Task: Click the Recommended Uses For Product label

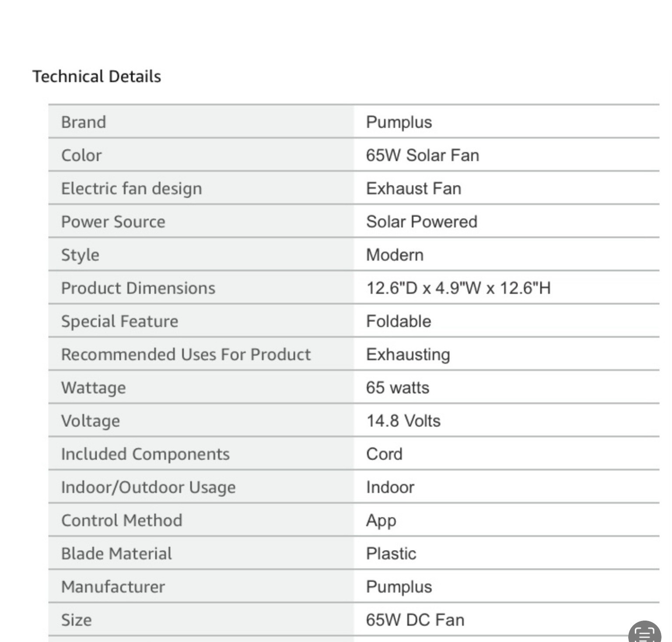Action: 186,355
